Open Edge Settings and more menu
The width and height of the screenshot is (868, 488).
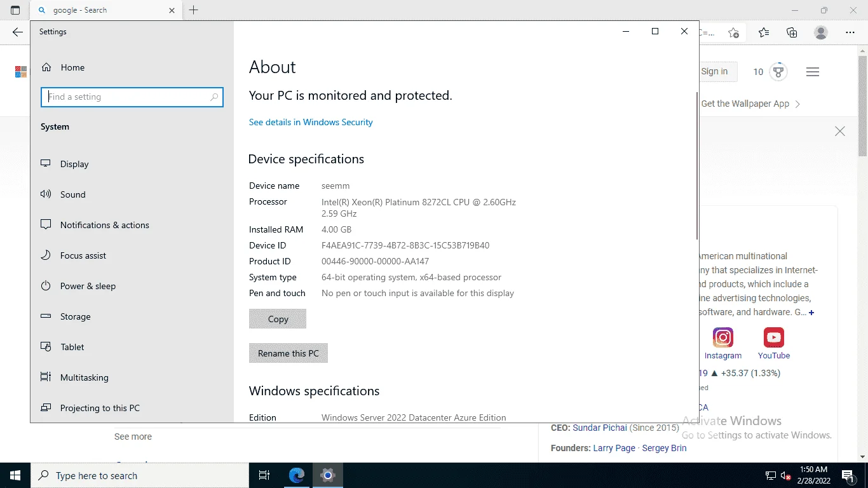click(850, 32)
